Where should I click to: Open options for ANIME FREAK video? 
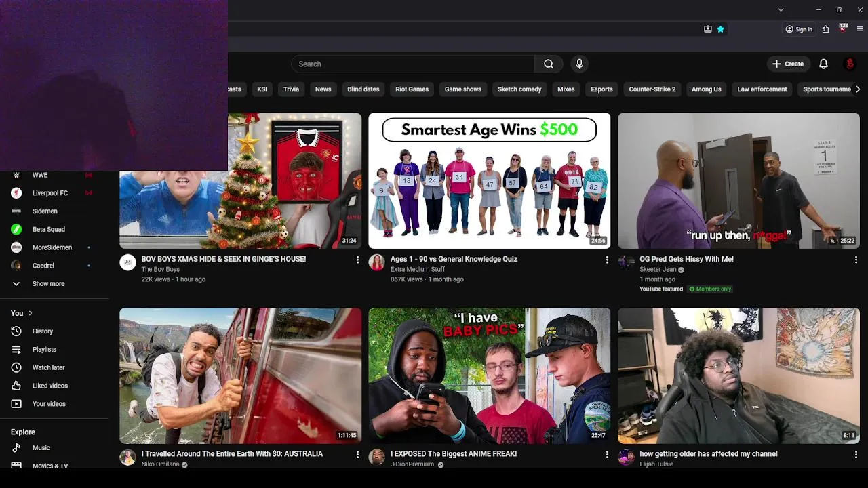[x=607, y=455]
